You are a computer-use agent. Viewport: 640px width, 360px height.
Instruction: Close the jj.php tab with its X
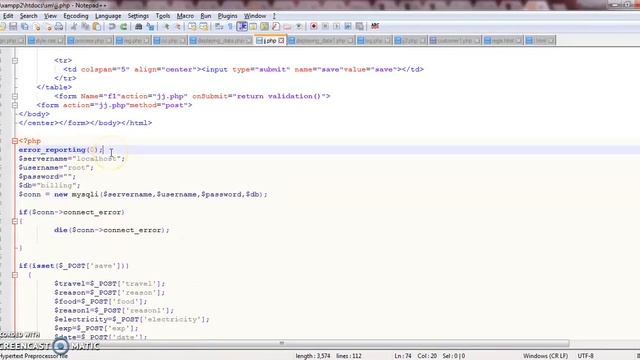coord(281,40)
